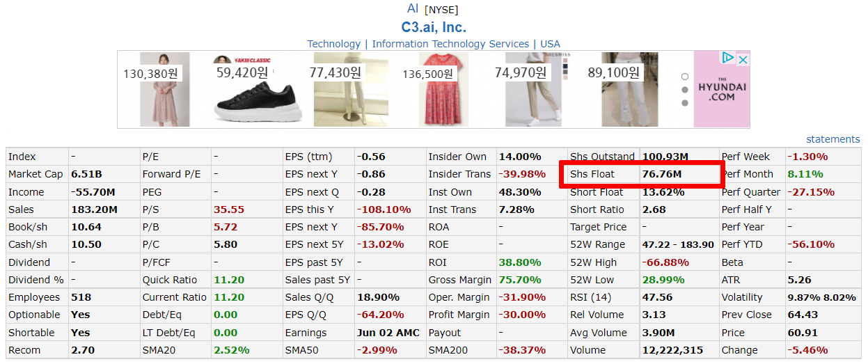Screen dimensions: 868x364
Task: Click the Shs Outstand value 100.93M
Action: point(665,157)
